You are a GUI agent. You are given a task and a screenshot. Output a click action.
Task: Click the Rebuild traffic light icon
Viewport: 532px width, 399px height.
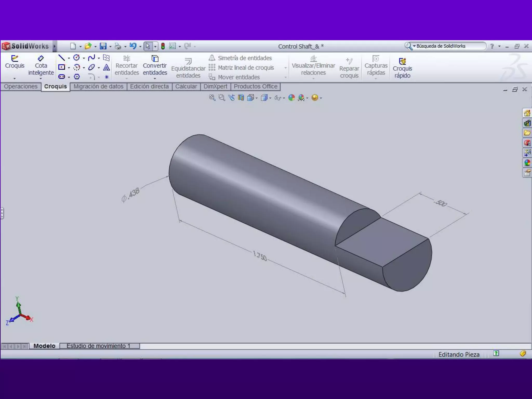click(163, 46)
